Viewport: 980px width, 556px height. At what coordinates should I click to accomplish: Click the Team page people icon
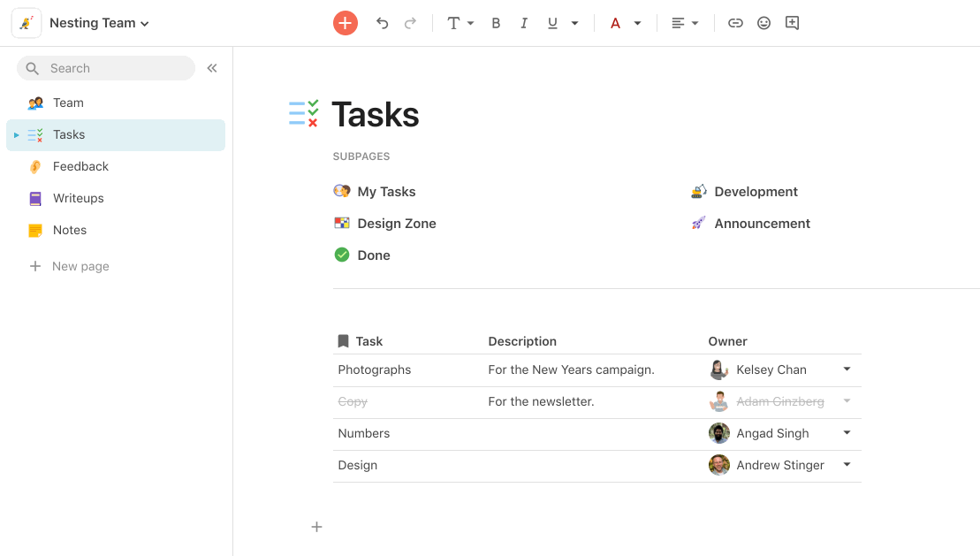35,103
